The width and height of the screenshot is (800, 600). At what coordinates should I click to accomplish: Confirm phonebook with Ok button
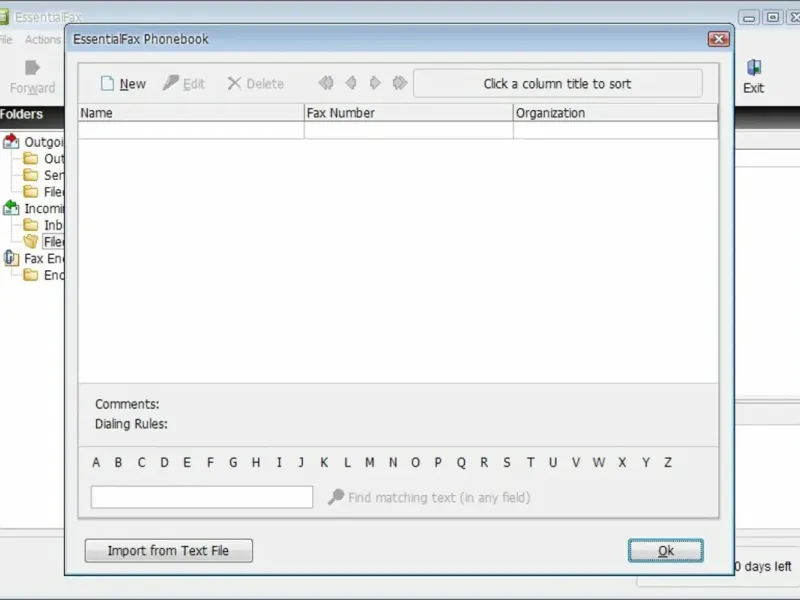[x=666, y=551]
